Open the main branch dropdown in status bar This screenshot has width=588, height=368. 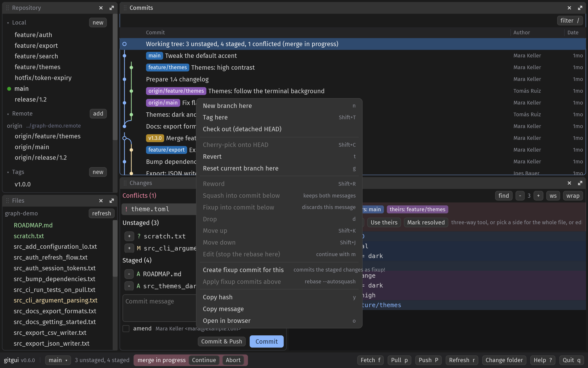click(58, 360)
